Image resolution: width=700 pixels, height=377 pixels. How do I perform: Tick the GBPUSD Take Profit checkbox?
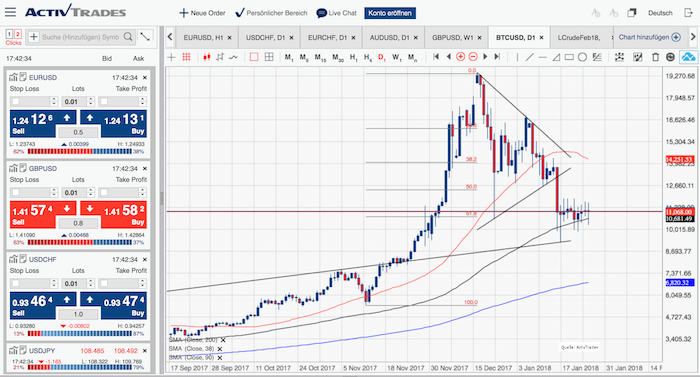click(104, 192)
